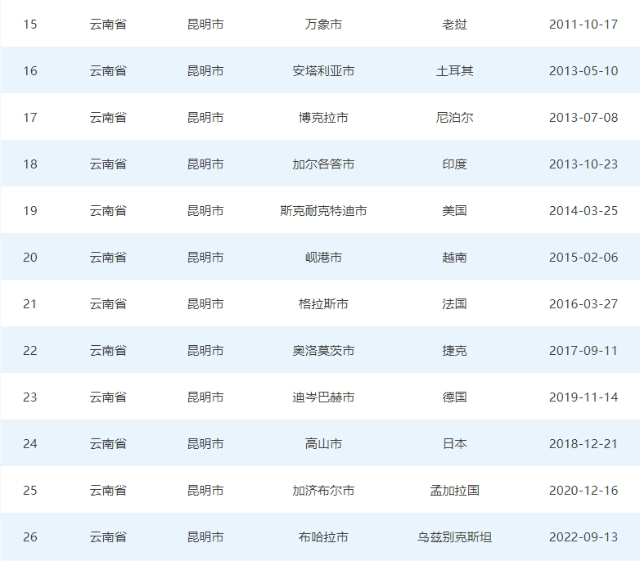
Task: Click the 迪岑巴赫市 entry
Action: point(323,398)
